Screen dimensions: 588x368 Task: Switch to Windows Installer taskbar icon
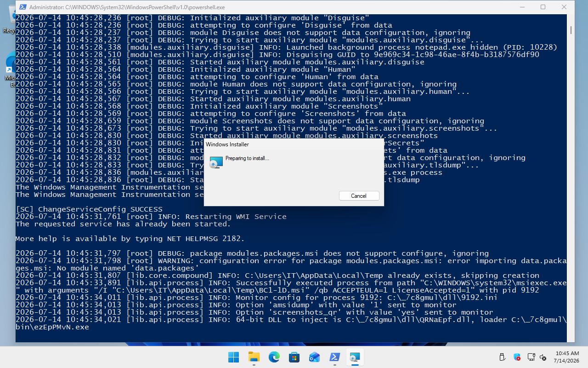click(x=355, y=357)
